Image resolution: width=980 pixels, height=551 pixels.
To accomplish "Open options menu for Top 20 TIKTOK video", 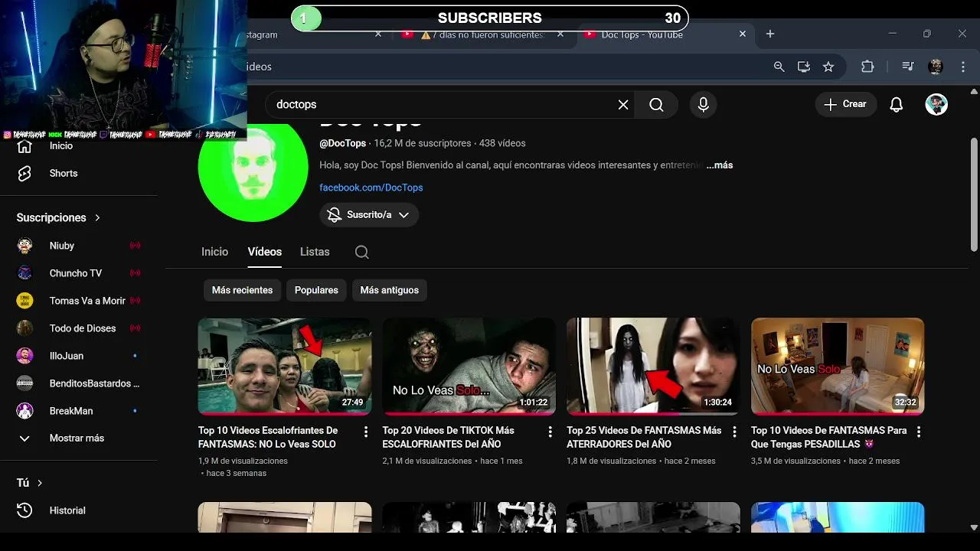I will pyautogui.click(x=550, y=432).
